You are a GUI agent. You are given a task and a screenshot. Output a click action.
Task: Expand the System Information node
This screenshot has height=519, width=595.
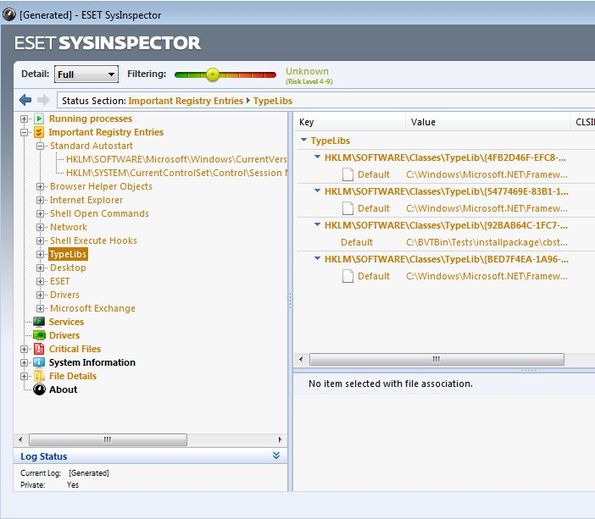coord(24,362)
